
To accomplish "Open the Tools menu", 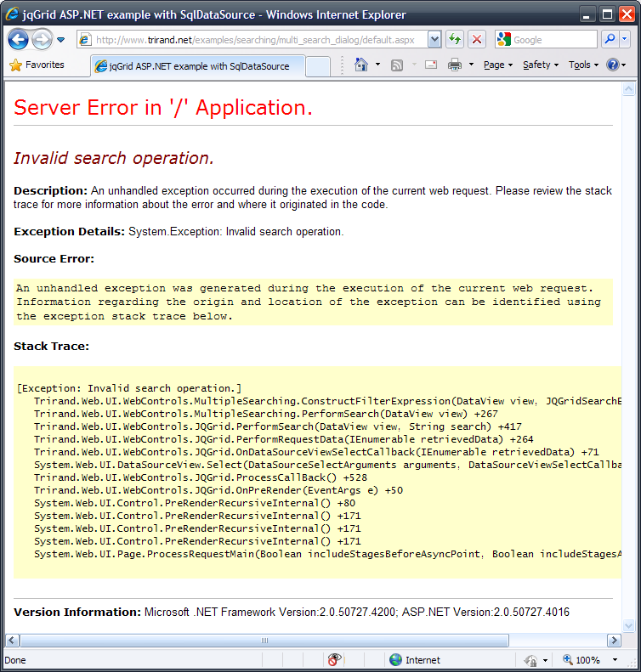I will point(583,65).
